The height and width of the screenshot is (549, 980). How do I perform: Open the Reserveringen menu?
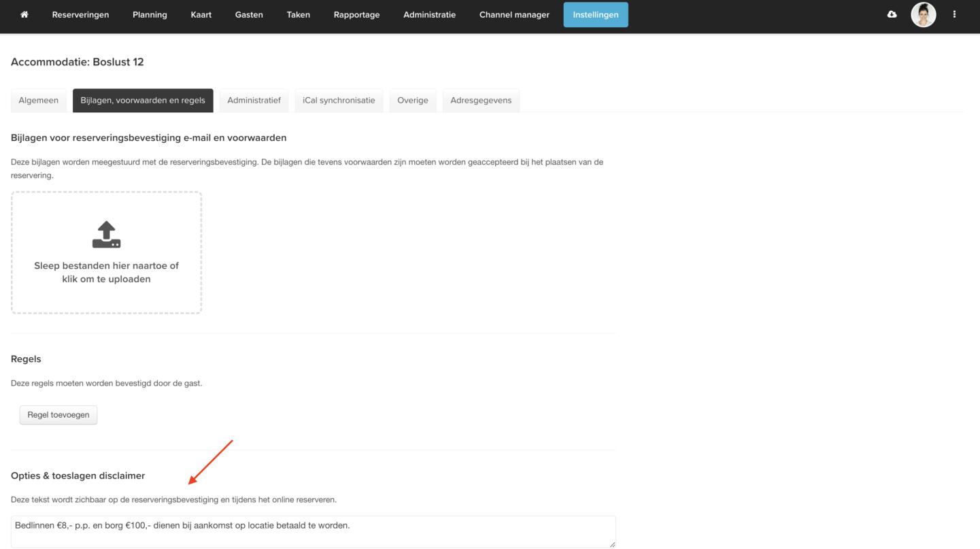point(80,14)
